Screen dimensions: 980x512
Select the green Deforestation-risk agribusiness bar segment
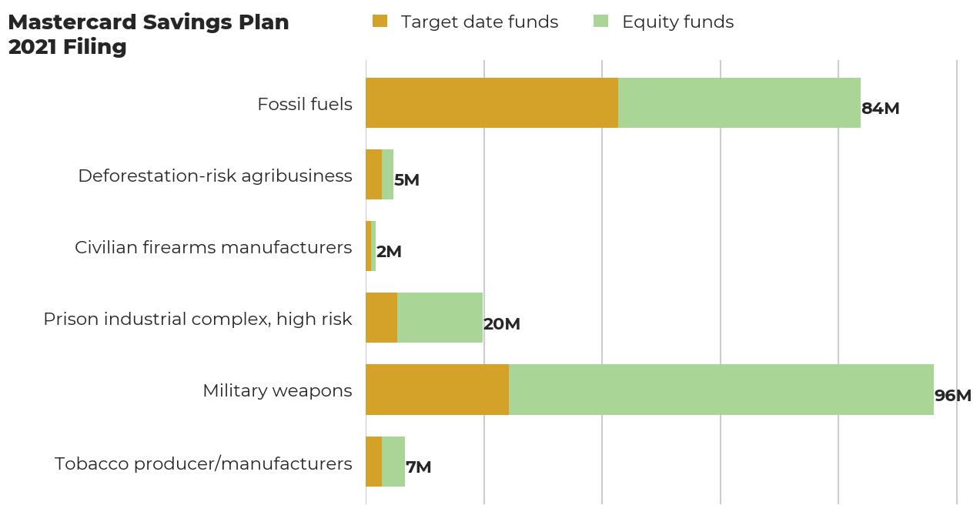click(x=387, y=174)
